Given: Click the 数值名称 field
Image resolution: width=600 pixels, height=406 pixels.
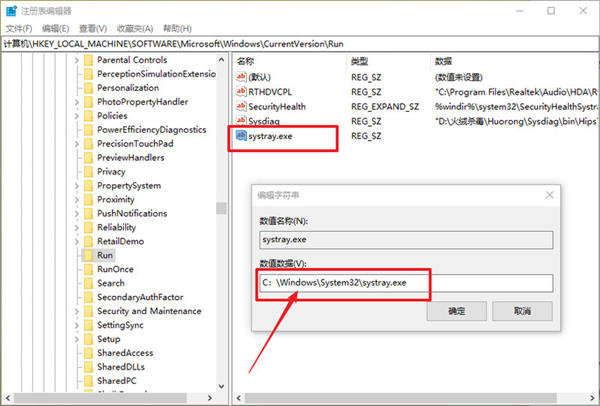Looking at the screenshot, I should [406, 240].
